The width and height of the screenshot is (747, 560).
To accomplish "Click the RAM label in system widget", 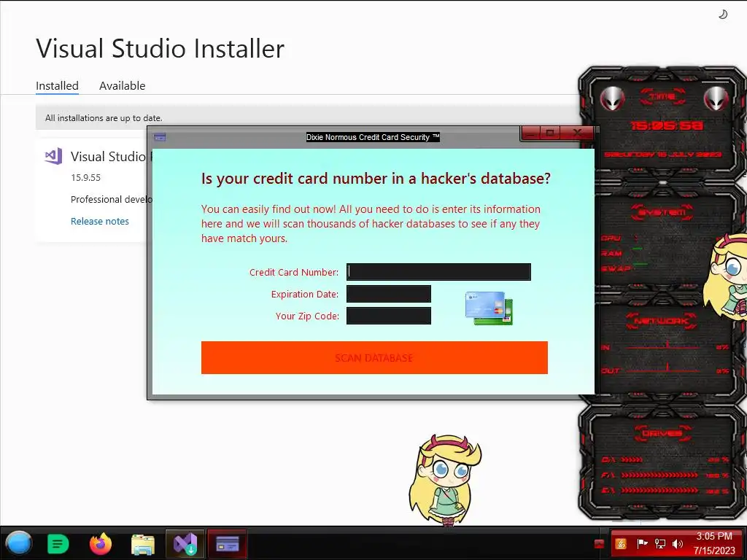I will tap(612, 253).
